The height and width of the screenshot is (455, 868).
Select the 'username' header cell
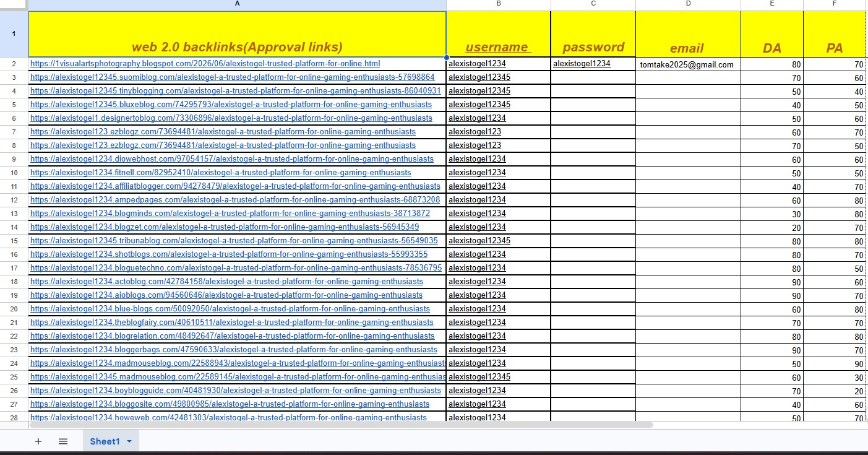coord(499,34)
